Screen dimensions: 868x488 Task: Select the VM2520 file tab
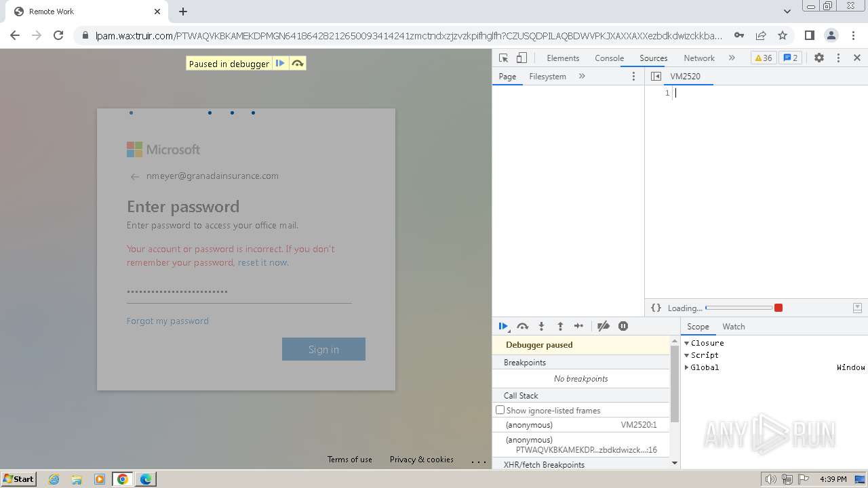685,77
